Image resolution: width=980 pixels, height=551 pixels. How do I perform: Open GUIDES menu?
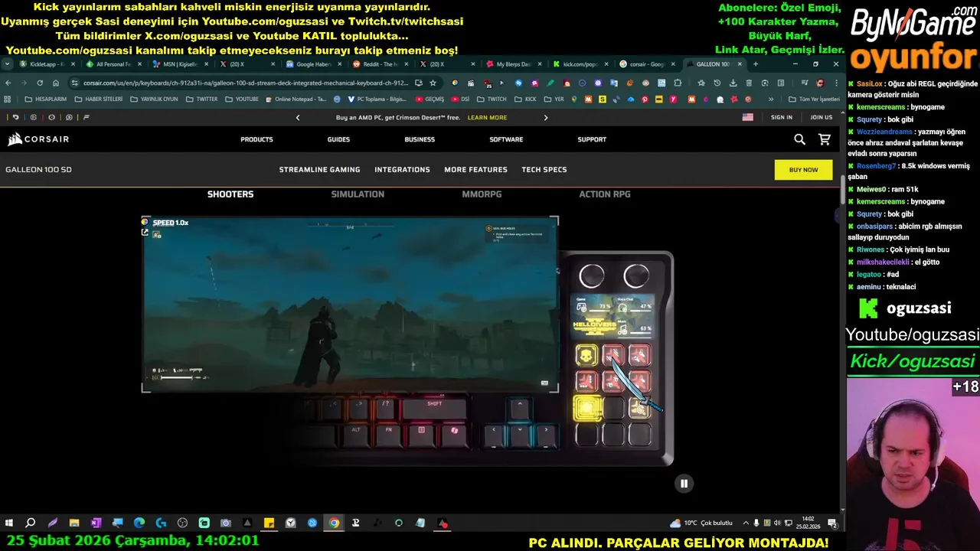point(338,139)
